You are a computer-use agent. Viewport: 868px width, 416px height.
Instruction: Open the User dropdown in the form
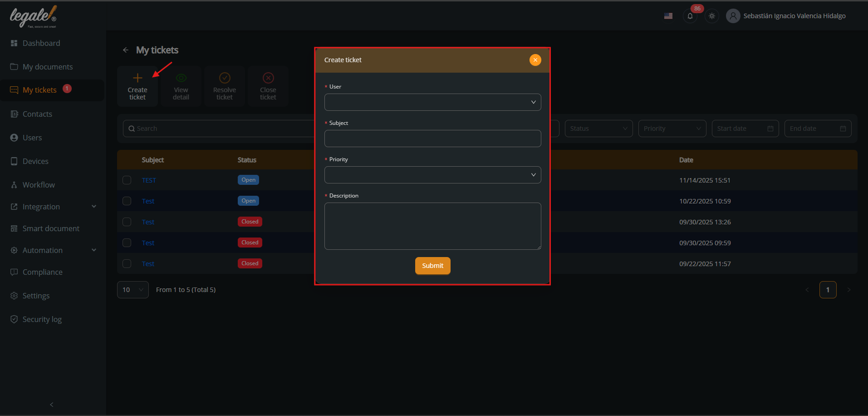click(432, 102)
